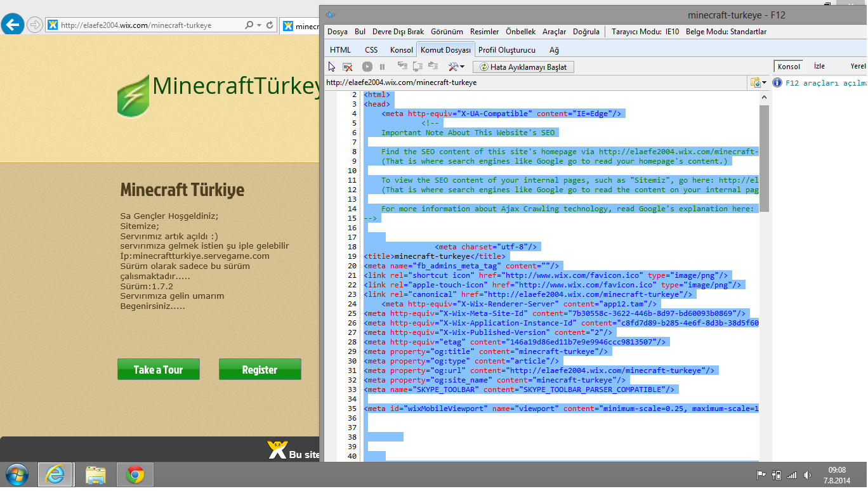Open the Devre Dışı Bırak menu
Viewport: 868px width, 491px height.
tap(398, 32)
